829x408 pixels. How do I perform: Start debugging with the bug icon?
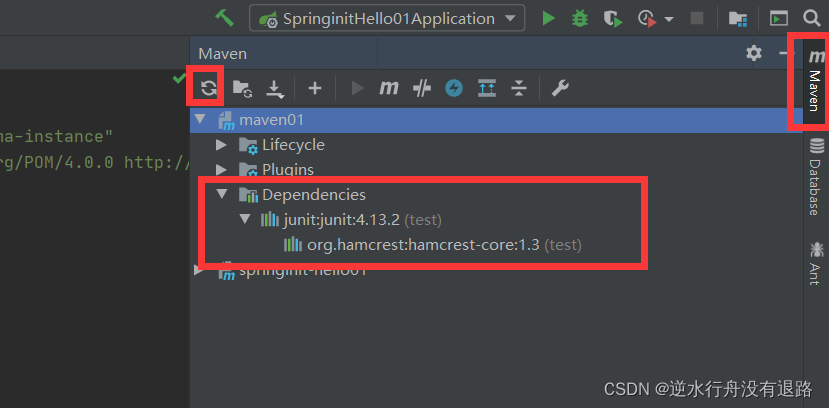[579, 18]
